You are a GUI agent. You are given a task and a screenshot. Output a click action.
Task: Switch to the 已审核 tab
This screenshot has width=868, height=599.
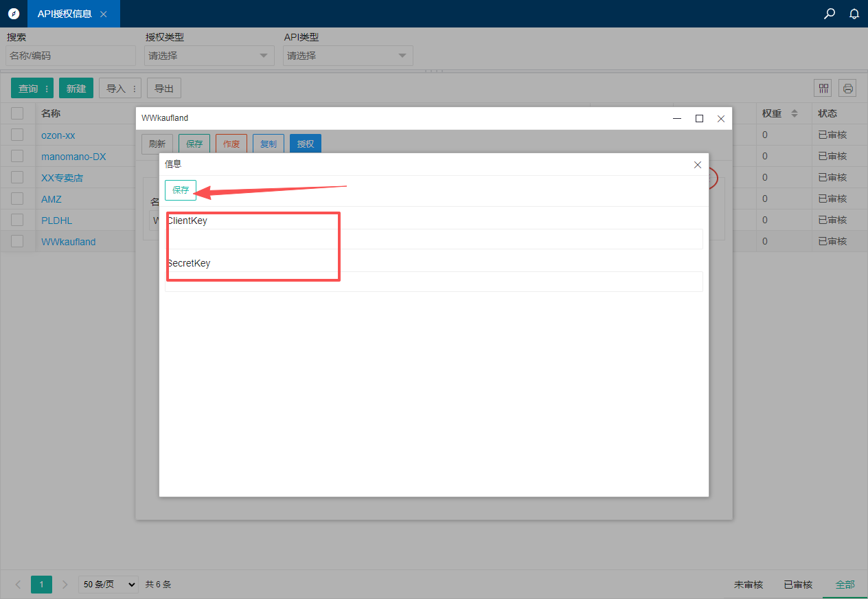(798, 585)
